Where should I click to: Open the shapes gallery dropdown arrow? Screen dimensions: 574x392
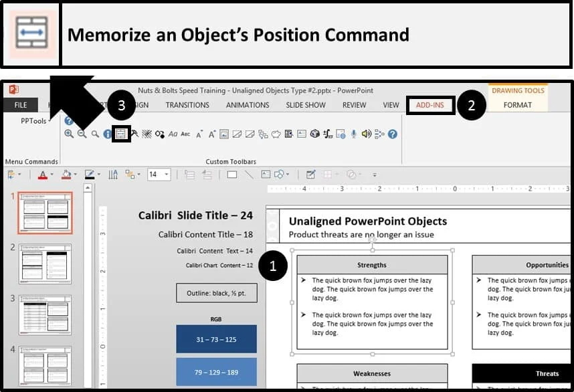pyautogui.click(x=288, y=175)
